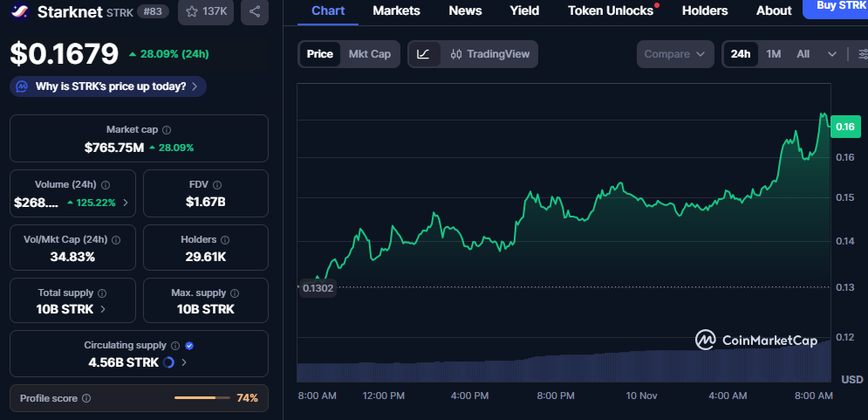Switch to the Token Unlocks tab
The image size is (868, 420).
point(610,10)
